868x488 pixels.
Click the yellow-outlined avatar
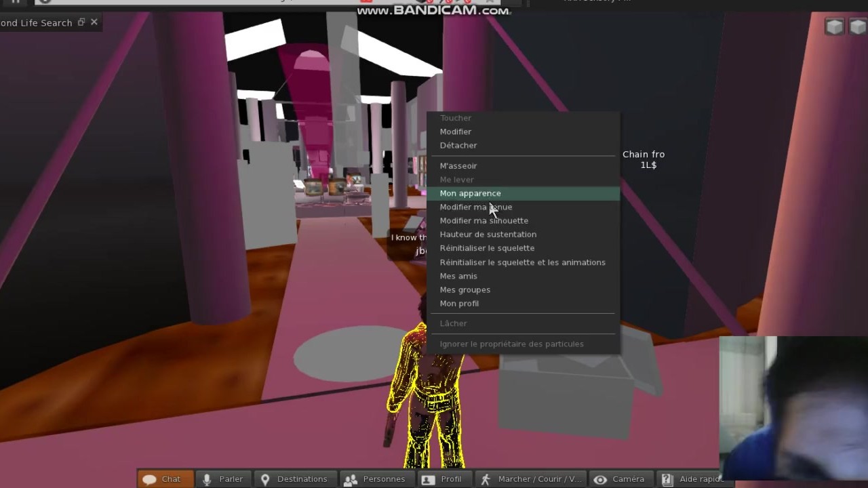(x=424, y=400)
